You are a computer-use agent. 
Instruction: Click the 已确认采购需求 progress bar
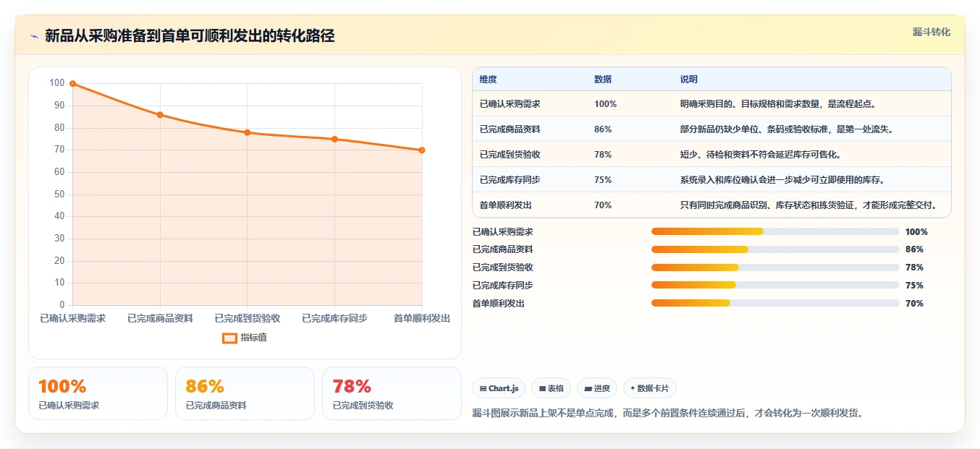[775, 231]
